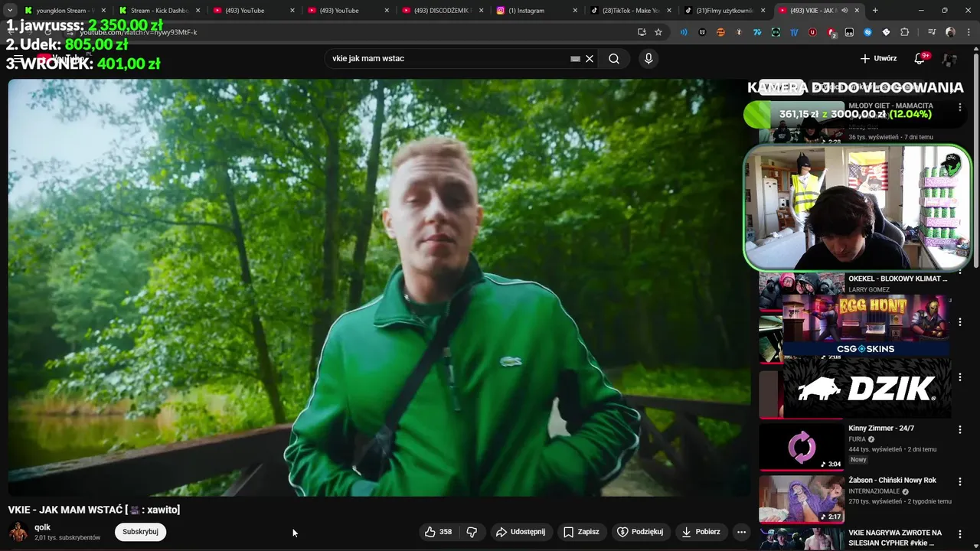Start voice search with the microphone icon
Viewport: 980px width, 551px height.
click(x=648, y=59)
